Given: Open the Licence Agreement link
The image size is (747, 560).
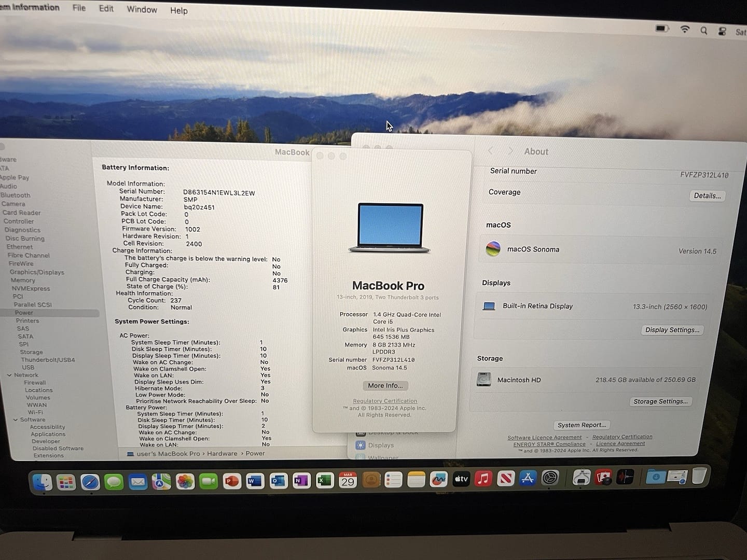Looking at the screenshot, I should click(620, 443).
